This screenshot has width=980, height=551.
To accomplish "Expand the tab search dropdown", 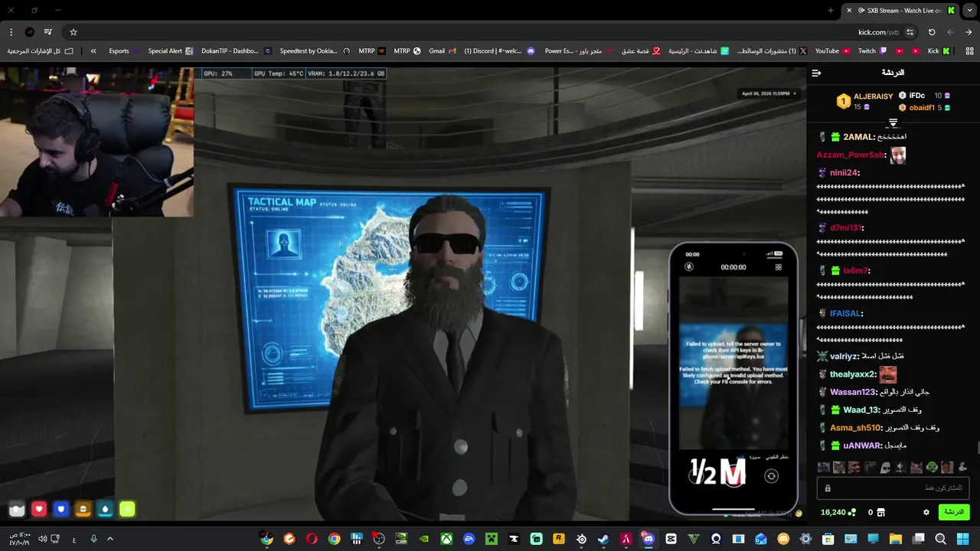I will (969, 10).
